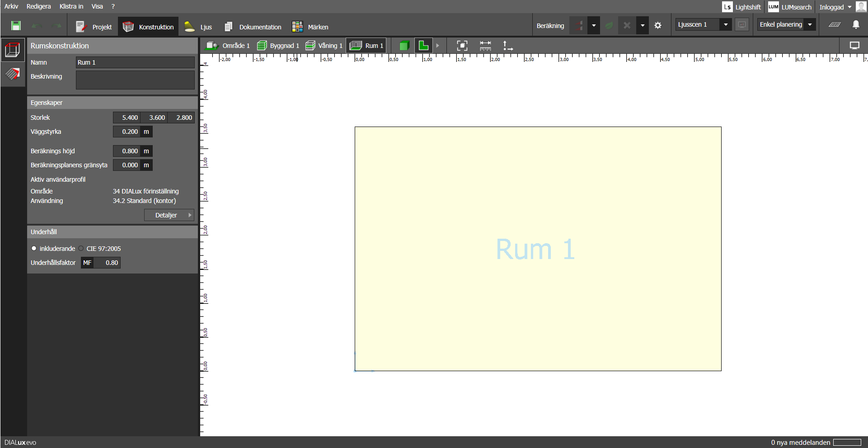Undo the last action
The height and width of the screenshot is (448, 868).
tap(37, 26)
